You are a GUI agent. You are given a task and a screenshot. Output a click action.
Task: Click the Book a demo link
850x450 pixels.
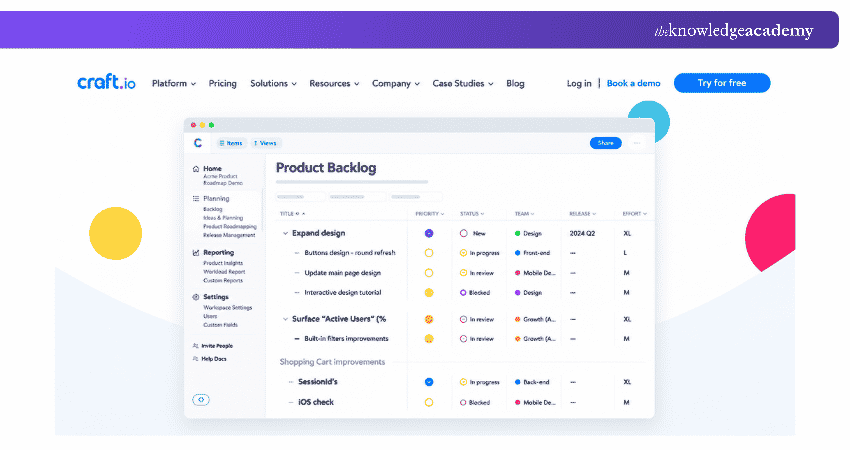[x=633, y=83]
